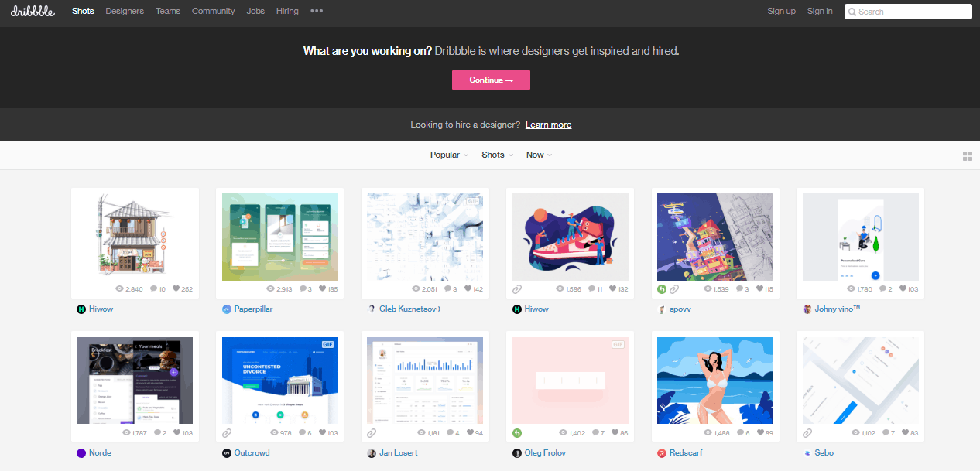
Task: Open the Jobs menu item
Action: click(x=255, y=11)
